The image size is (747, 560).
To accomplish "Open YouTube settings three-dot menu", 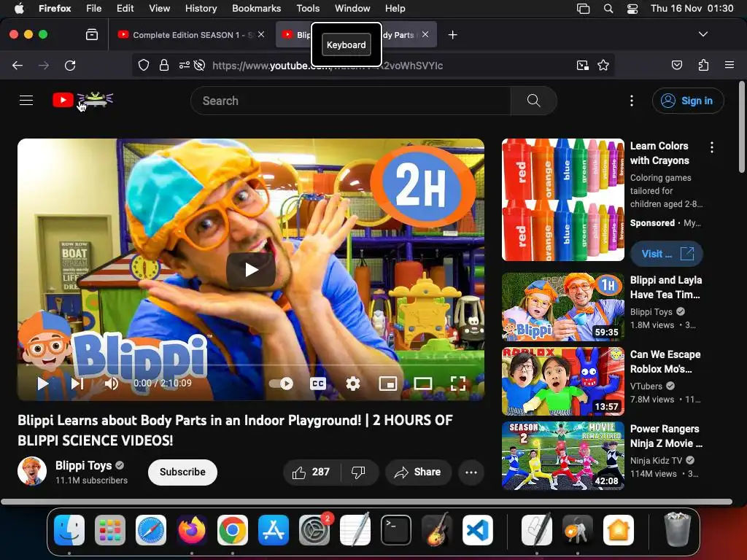I will [x=632, y=101].
